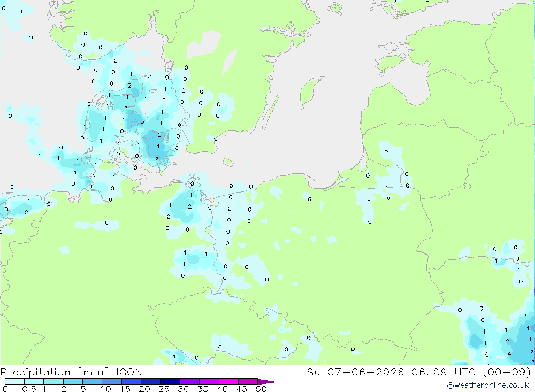The height and width of the screenshot is (392, 535).
Task: Pick the 1–2 mm legend color swatch
Action: [53, 381]
